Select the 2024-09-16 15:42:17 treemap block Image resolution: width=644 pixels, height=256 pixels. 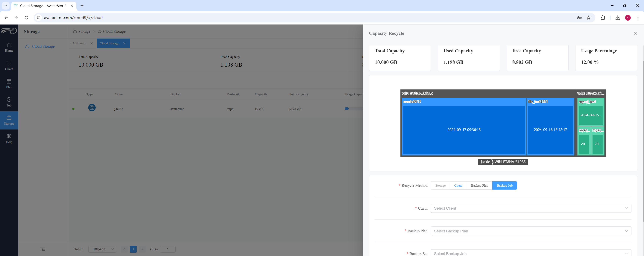tap(550, 130)
